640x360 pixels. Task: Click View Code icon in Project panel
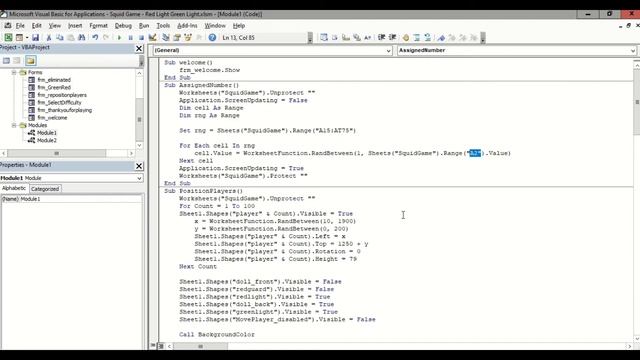click(x=6, y=61)
